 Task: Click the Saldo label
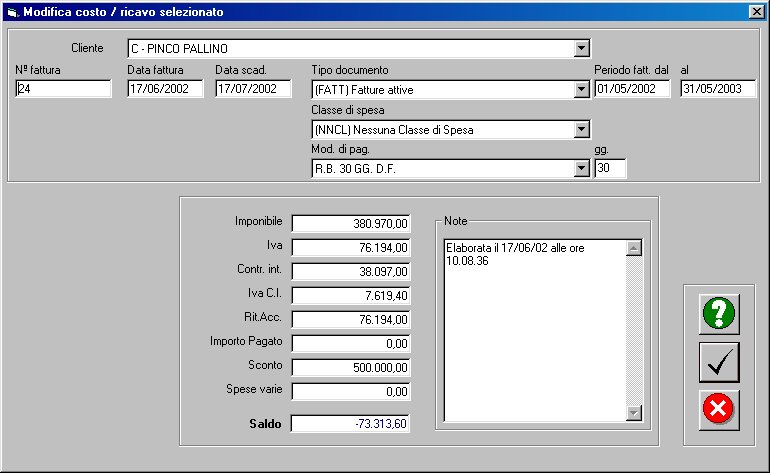265,423
